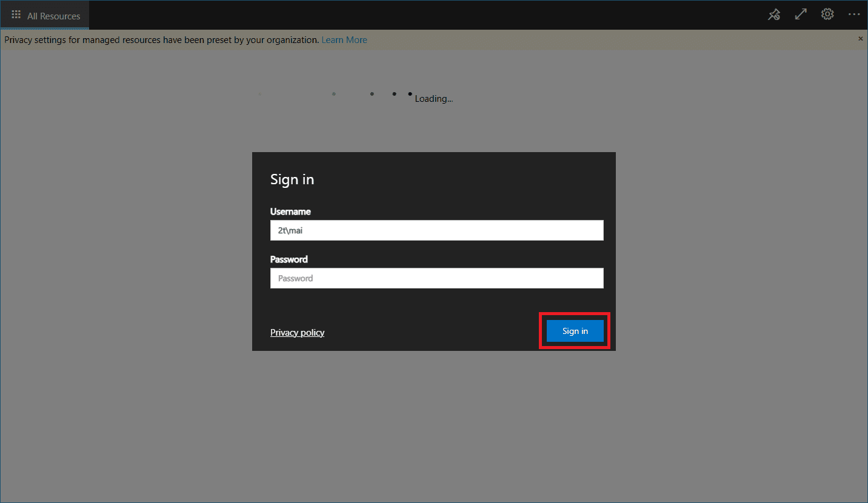The height and width of the screenshot is (503, 868).
Task: Open the three-dot more options menu
Action: click(x=854, y=15)
